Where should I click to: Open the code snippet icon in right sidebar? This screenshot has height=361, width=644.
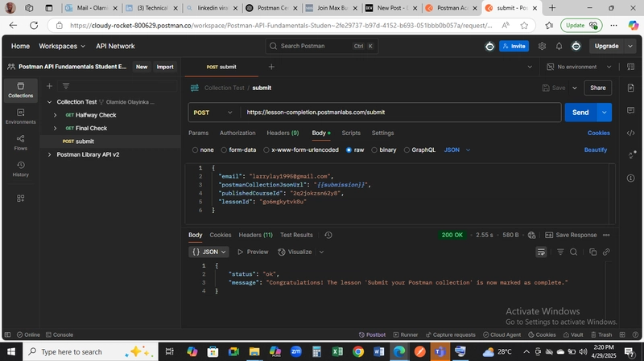(x=631, y=133)
